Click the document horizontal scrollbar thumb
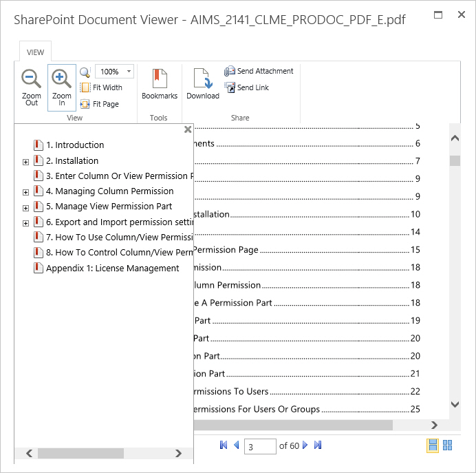476x473 pixels. [293, 425]
